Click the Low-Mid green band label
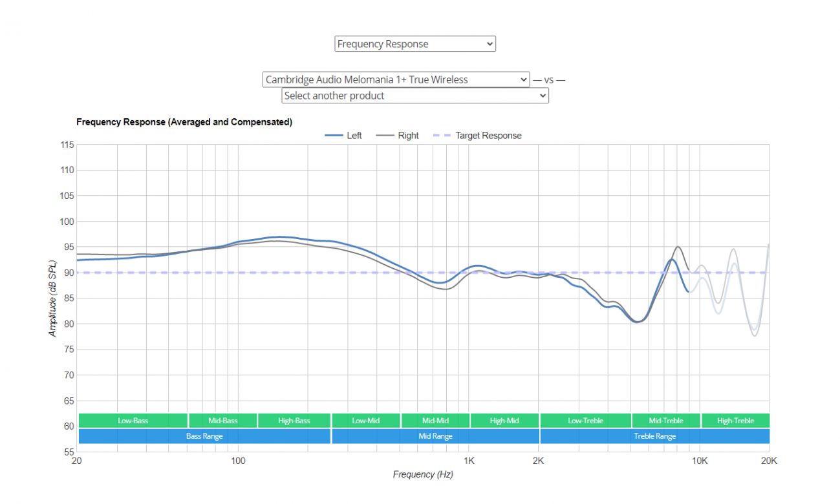 [x=366, y=421]
